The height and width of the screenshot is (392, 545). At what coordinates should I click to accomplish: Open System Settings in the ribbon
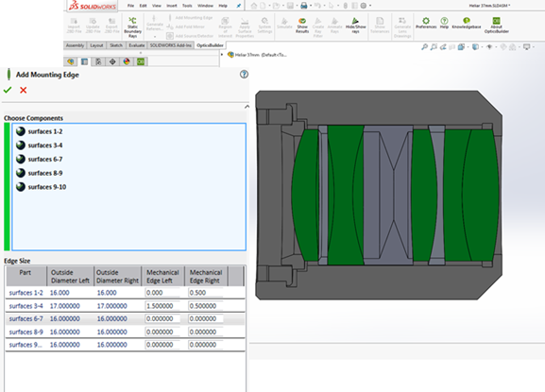pyautogui.click(x=264, y=25)
